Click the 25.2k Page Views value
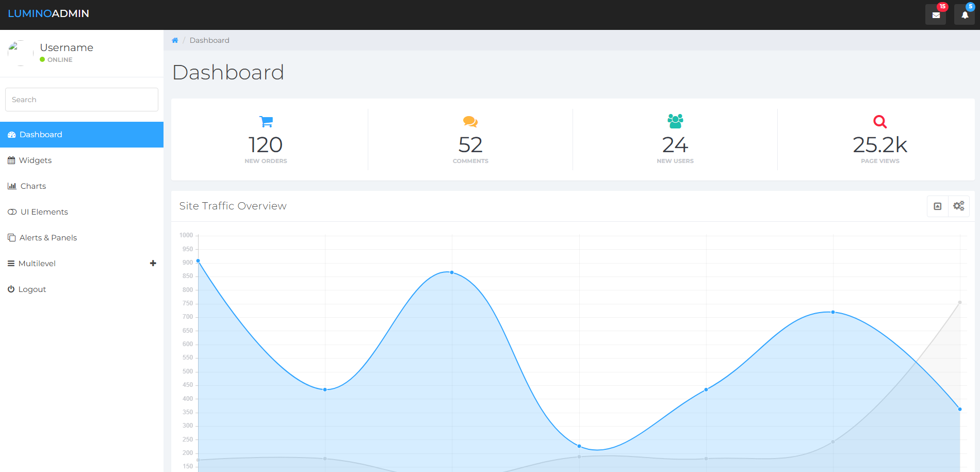Image resolution: width=980 pixels, height=472 pixels. click(880, 145)
